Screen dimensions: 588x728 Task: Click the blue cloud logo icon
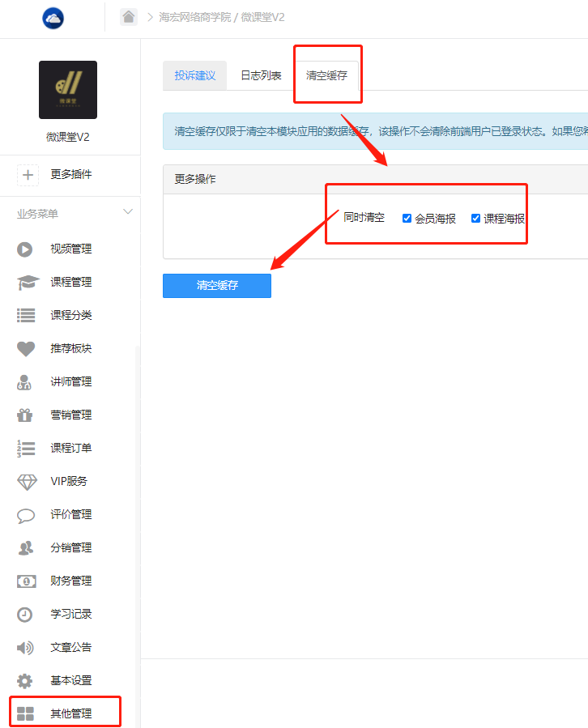pyautogui.click(x=53, y=18)
